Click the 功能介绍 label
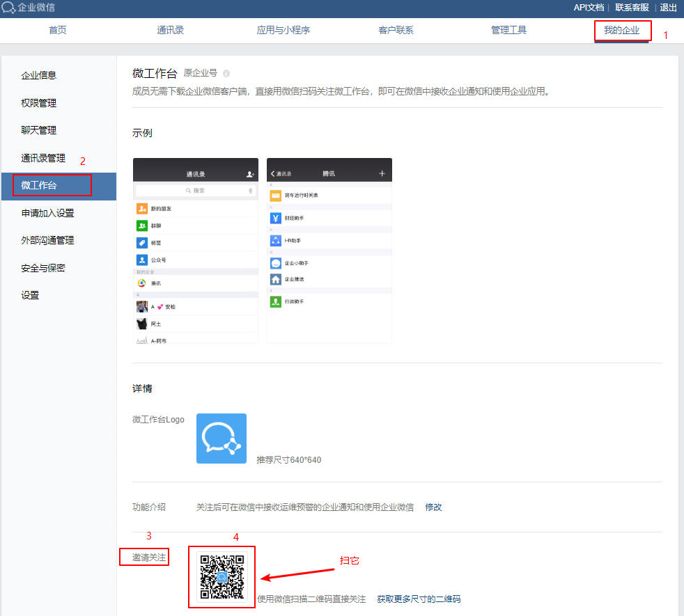Screen dimensions: 684x616 tap(149, 507)
